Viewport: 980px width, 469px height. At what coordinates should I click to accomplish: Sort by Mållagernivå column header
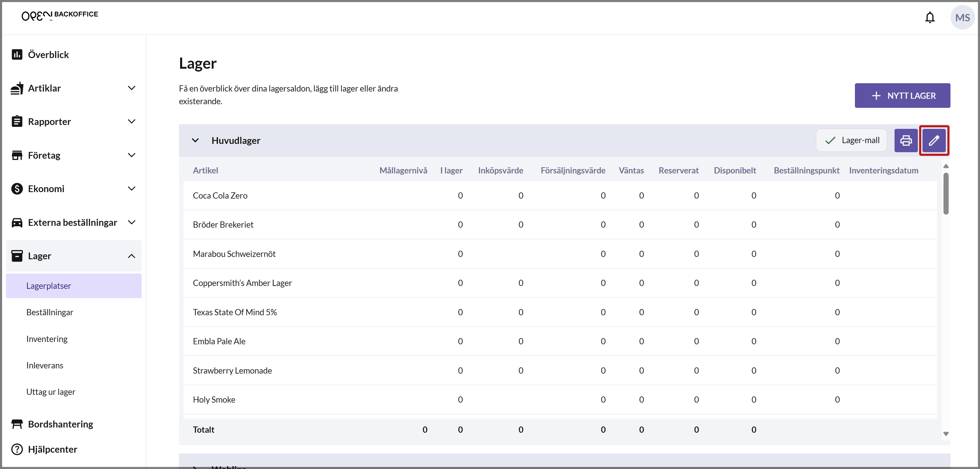(403, 170)
